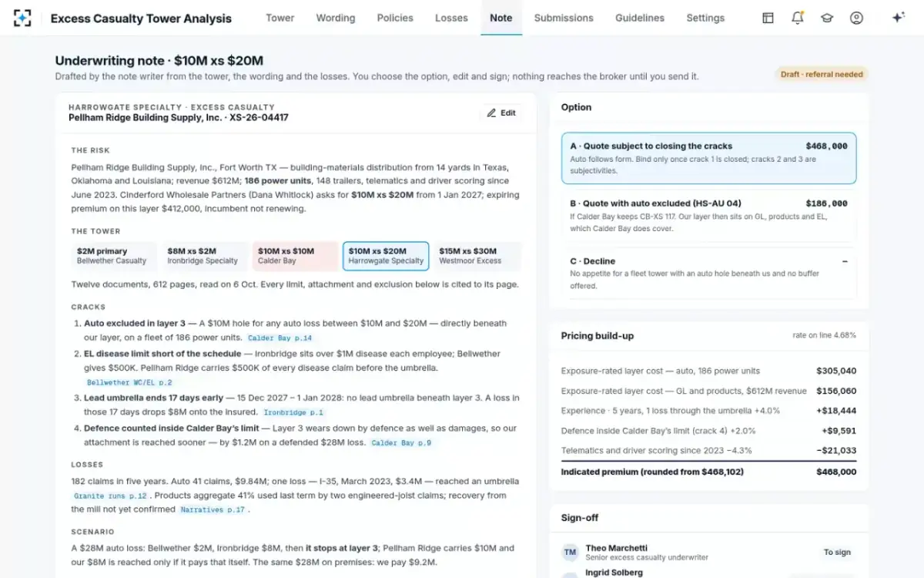The height and width of the screenshot is (578, 924).
Task: Click the Draft · referral needed badge
Action: [822, 74]
